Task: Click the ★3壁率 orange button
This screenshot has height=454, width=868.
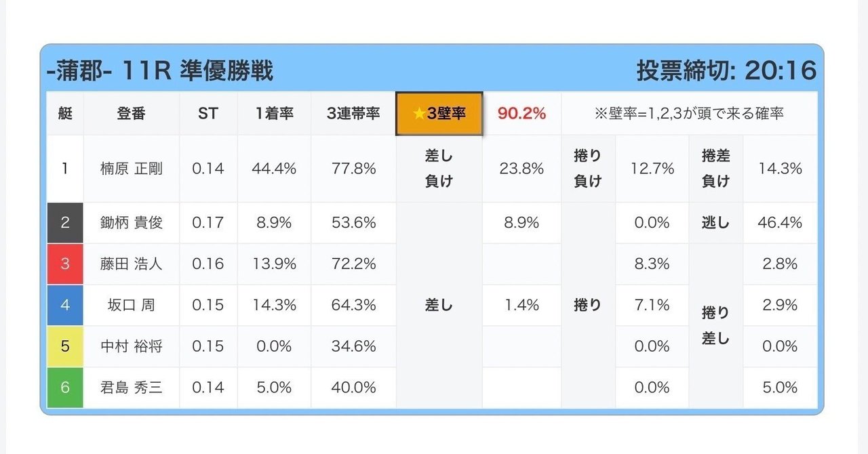Action: click(439, 114)
